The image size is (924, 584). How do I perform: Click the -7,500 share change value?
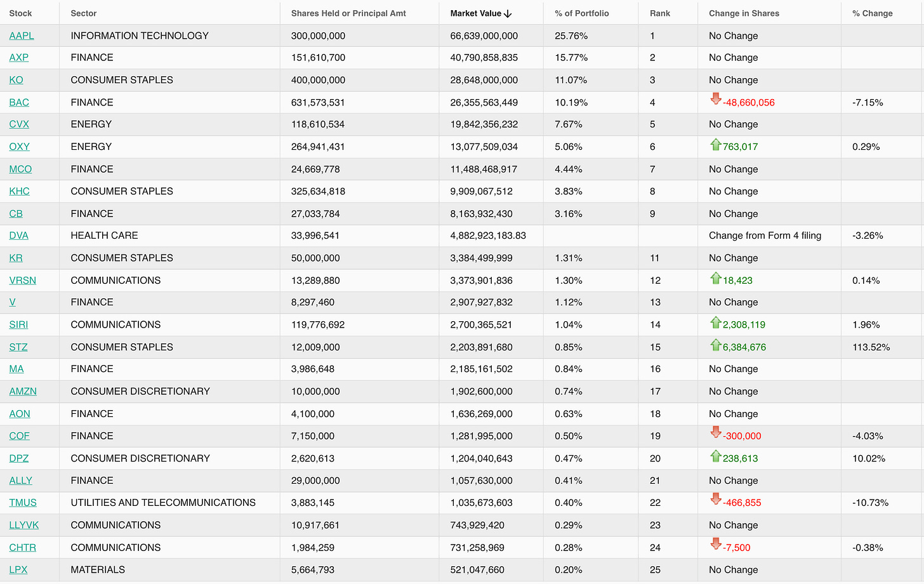pos(737,548)
